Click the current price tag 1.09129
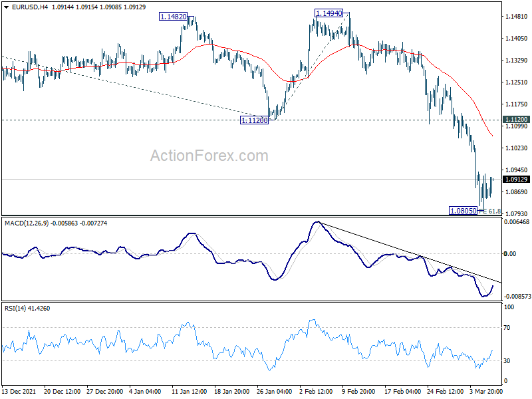The width and height of the screenshot is (532, 399). [x=516, y=180]
